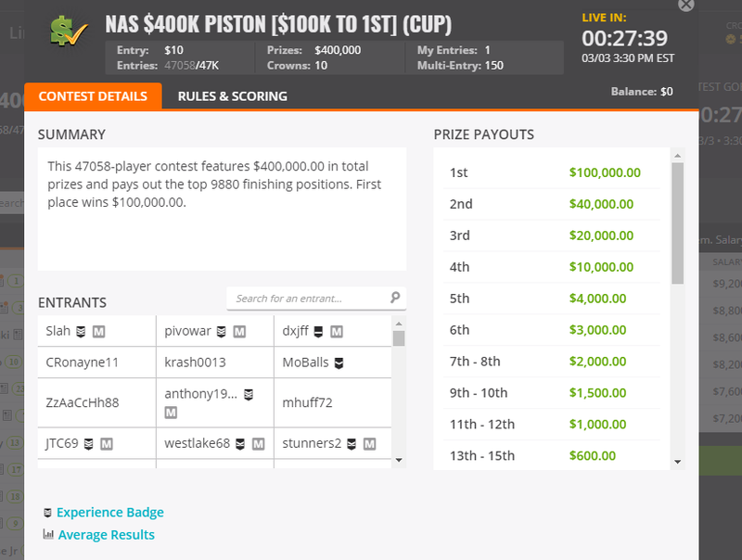Viewport: 742px width, 560px height.
Task: Click the prize payouts scroll up arrow
Action: pyautogui.click(x=678, y=156)
